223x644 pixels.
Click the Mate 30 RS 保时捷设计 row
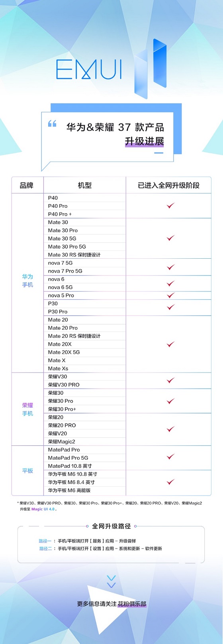pyautogui.click(x=84, y=255)
